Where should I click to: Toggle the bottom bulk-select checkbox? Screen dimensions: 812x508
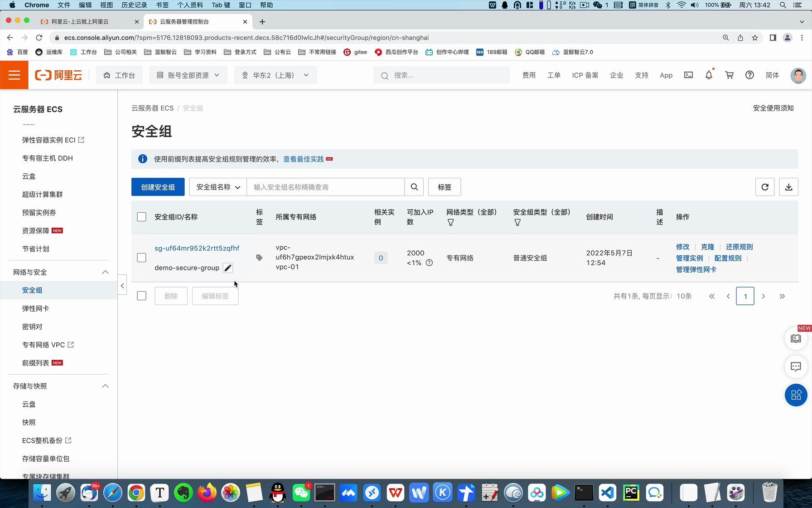click(x=141, y=296)
